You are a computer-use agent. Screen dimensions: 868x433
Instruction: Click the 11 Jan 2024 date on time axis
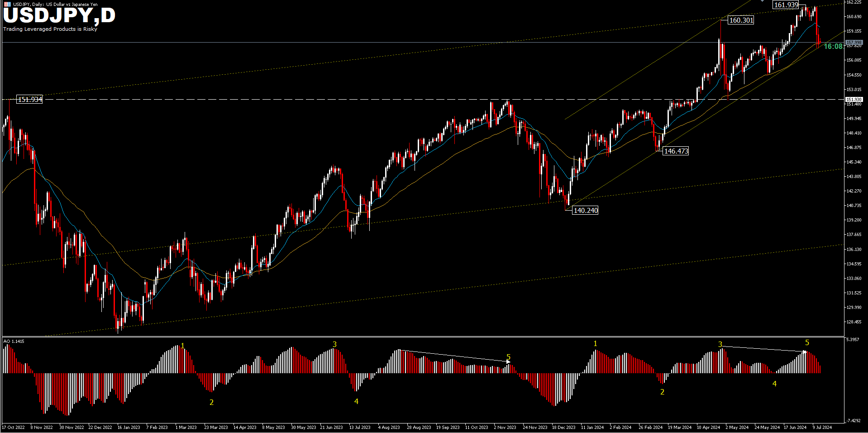[592, 427]
